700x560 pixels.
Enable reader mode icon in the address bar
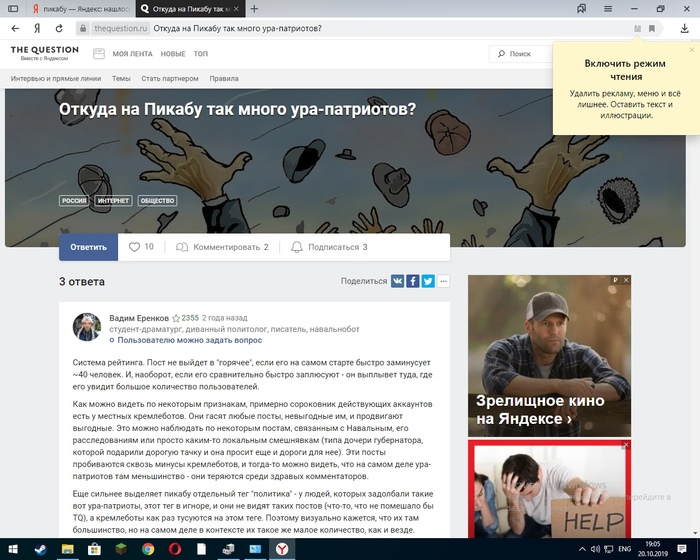pos(637,28)
